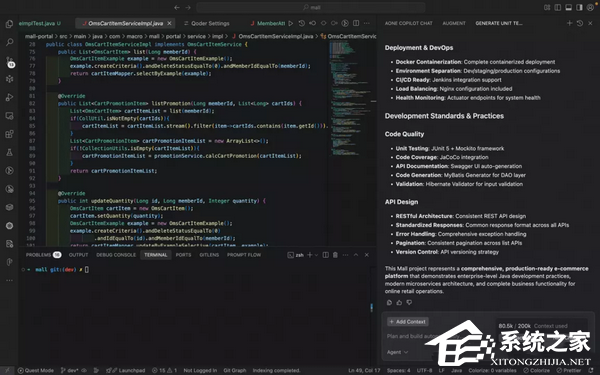Go to line via Ln 49 indicator
The width and height of the screenshot is (600, 375).
[364, 370]
